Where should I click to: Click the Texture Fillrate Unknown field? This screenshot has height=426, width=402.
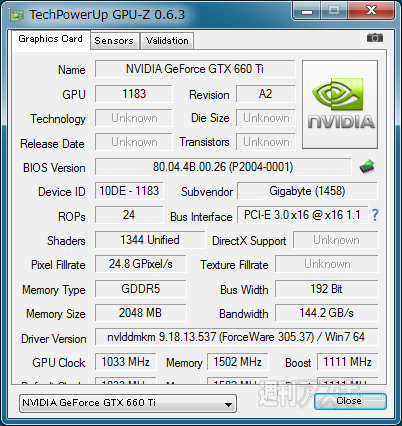pyautogui.click(x=327, y=264)
